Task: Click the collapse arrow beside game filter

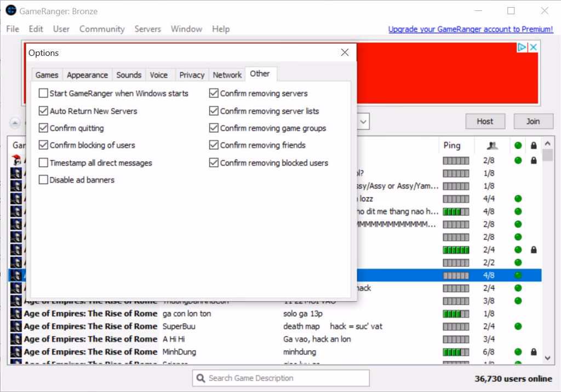Action: point(15,123)
